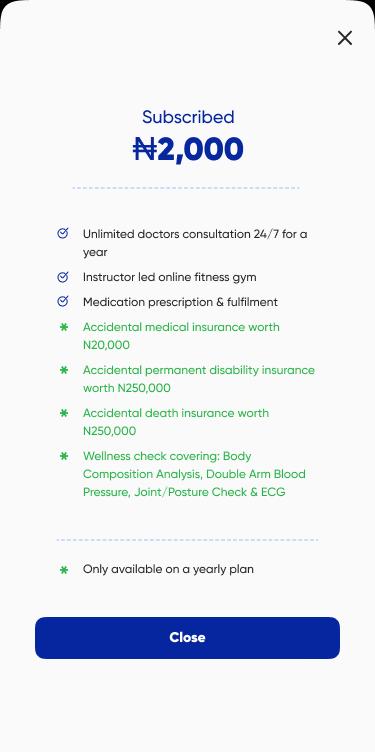Click the asterisk beside Accidental death insurance
Screen dimensions: 375x752
point(64,413)
